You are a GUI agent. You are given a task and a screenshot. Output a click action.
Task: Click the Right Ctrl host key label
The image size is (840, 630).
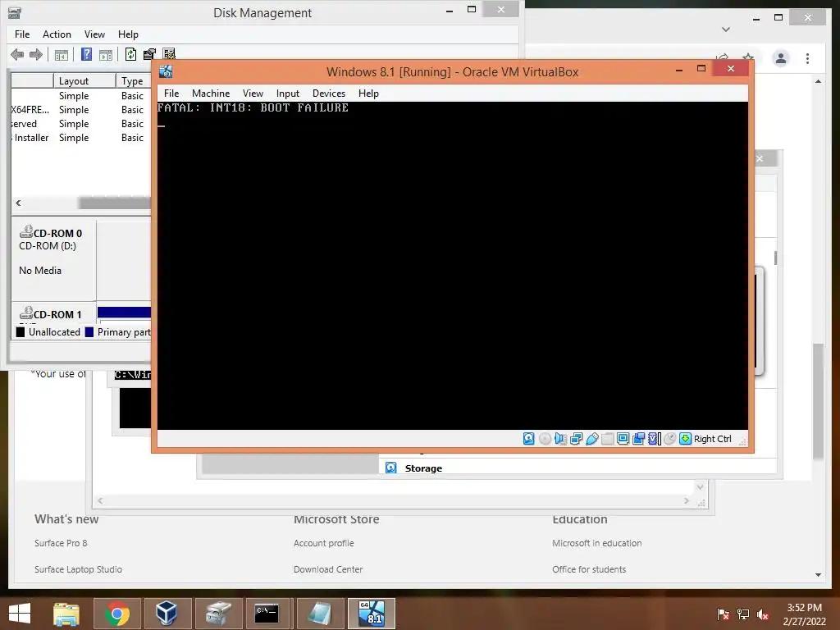pos(713,439)
